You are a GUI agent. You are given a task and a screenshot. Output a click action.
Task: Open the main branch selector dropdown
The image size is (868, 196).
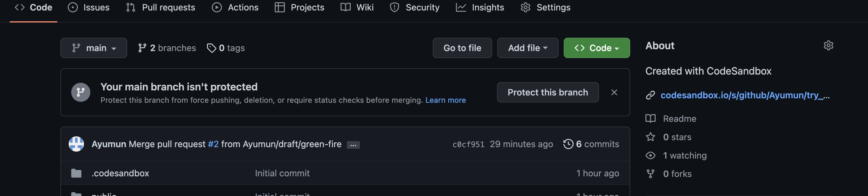[94, 48]
